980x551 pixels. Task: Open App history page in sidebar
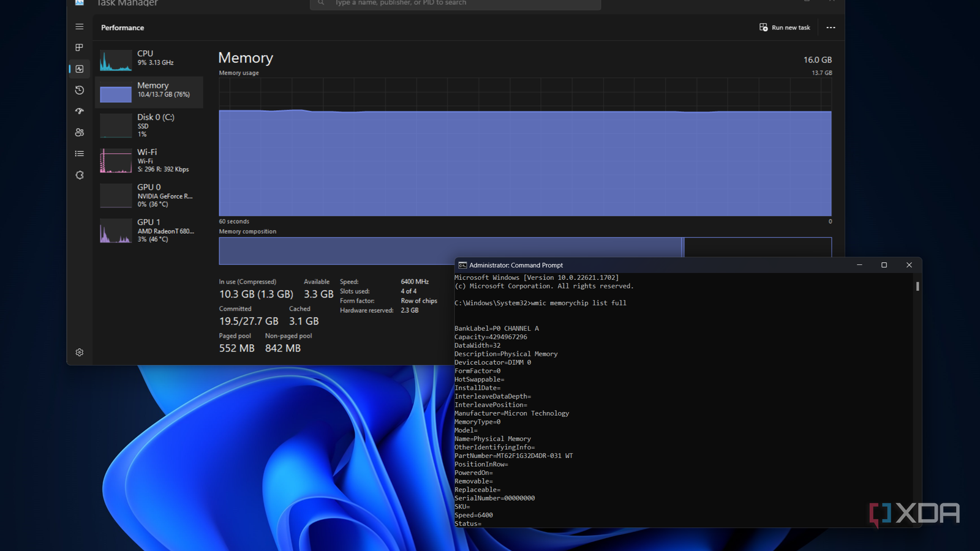point(80,90)
